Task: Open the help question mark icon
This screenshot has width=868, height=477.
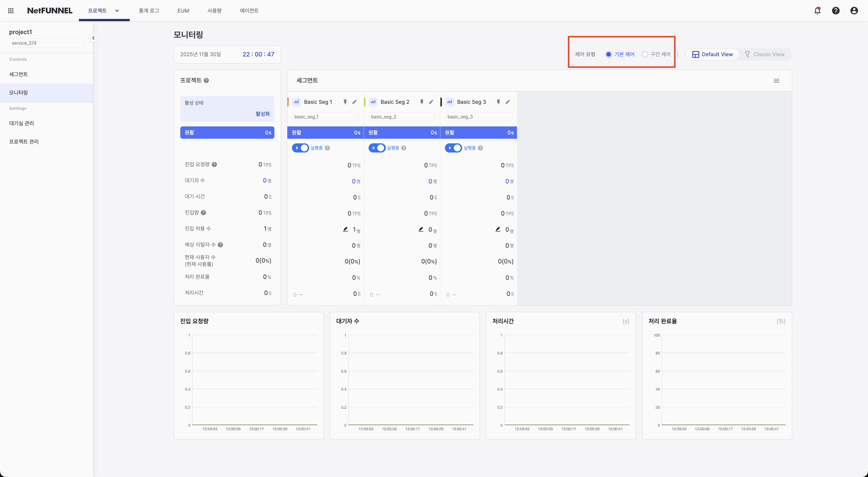Action: coord(836,10)
